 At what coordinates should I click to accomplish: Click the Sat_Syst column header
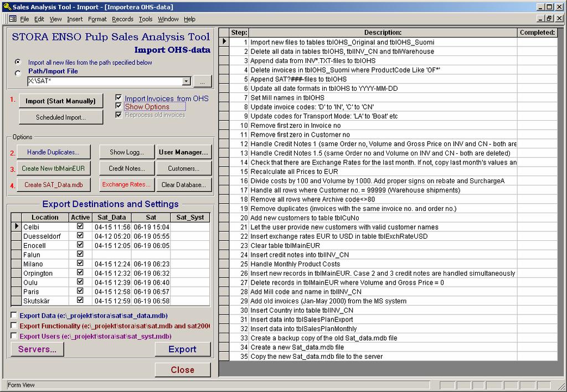click(190, 218)
